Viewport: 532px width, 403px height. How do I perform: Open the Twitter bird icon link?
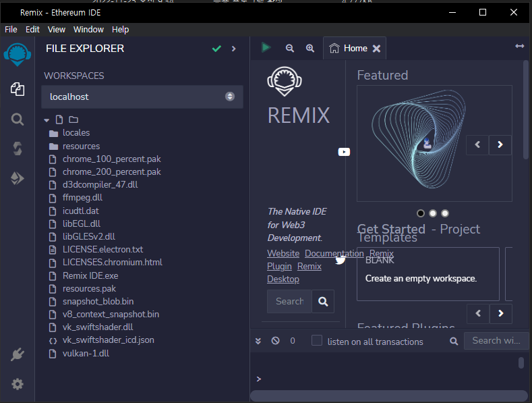pyautogui.click(x=341, y=261)
